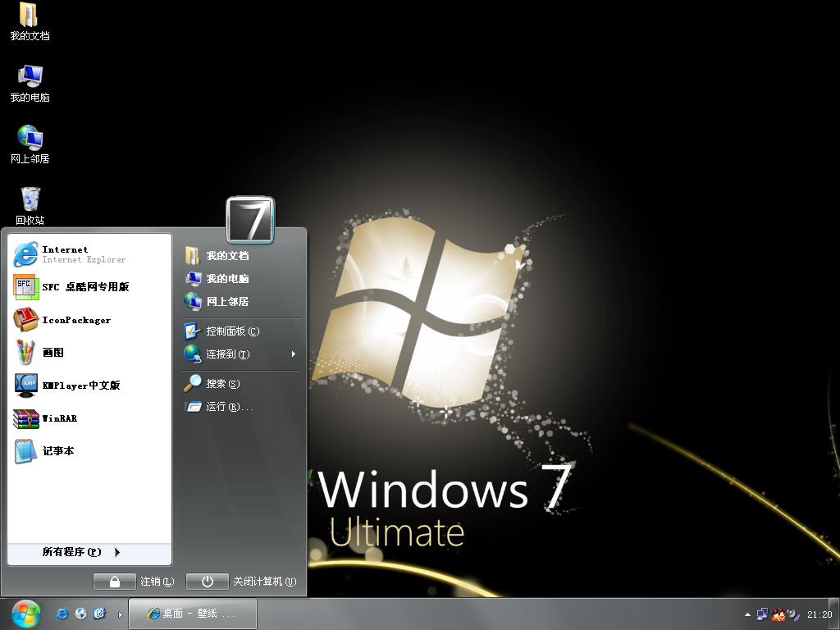Viewport: 840px width, 630px height.
Task: Click the system clock in tray
Action: 819,614
